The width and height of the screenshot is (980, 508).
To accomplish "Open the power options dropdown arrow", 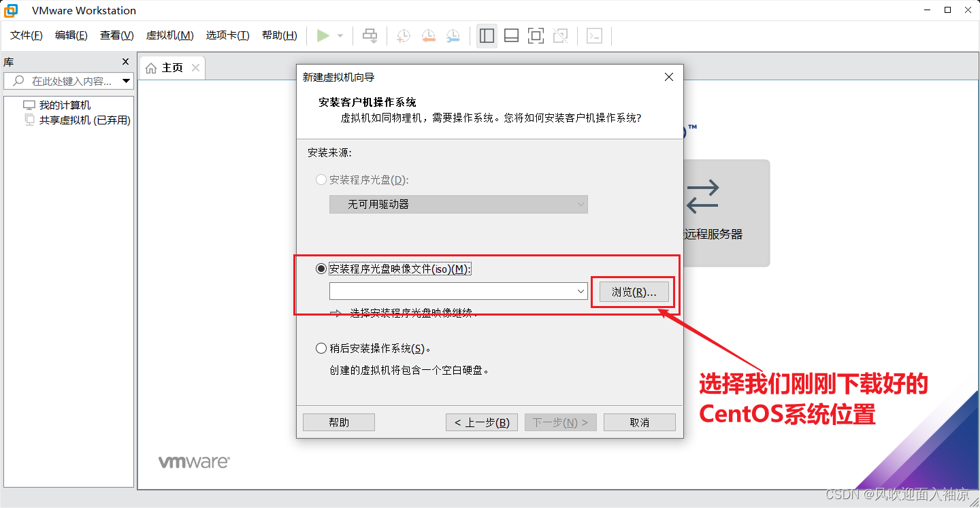I will click(340, 36).
